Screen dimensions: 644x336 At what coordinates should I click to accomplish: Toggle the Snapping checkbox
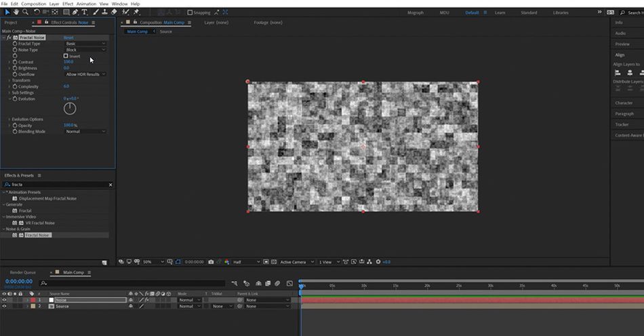tap(190, 13)
